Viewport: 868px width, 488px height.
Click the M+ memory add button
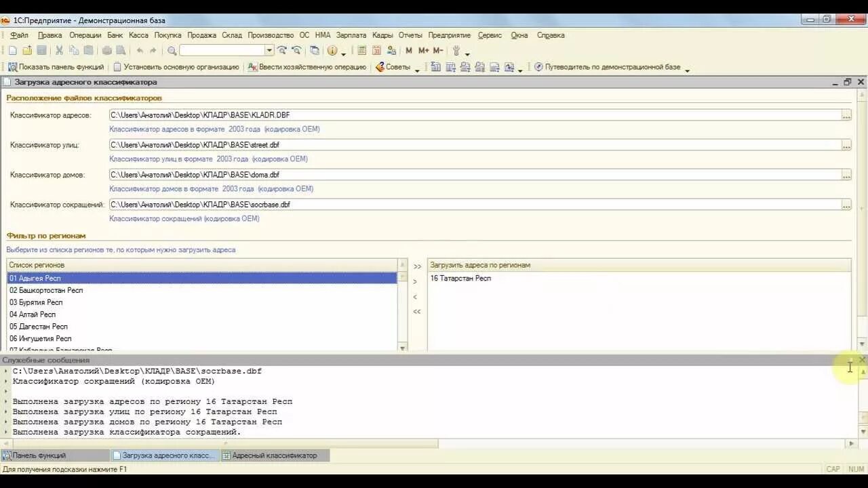[423, 51]
